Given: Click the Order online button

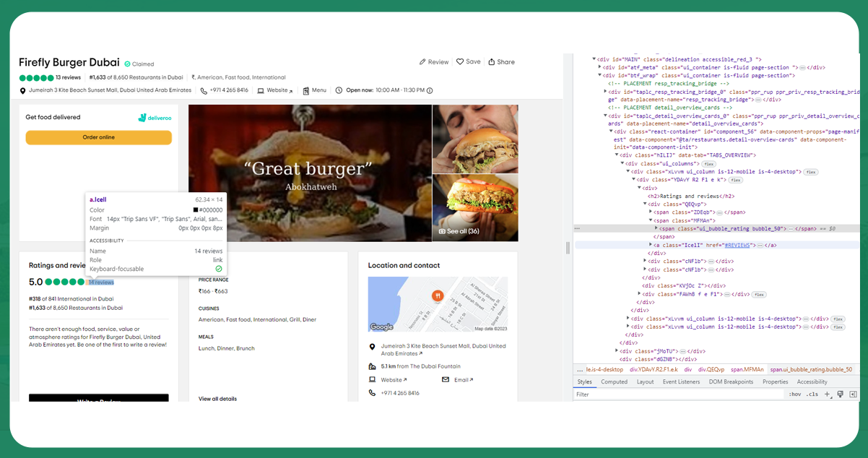Looking at the screenshot, I should pos(99,137).
